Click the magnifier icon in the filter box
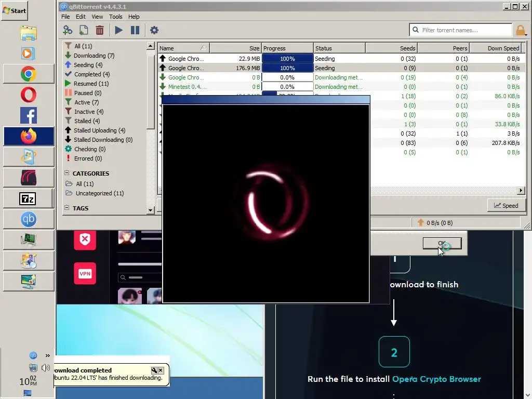Viewport: 532px width, 399px height. 416,30
